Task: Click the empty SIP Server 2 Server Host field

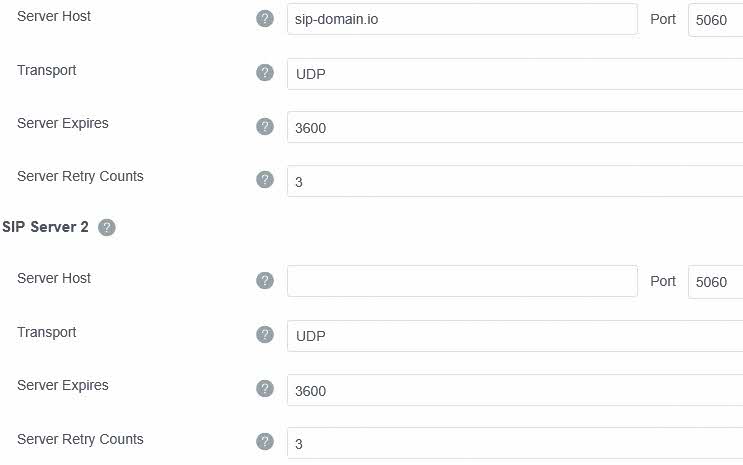Action: click(462, 281)
